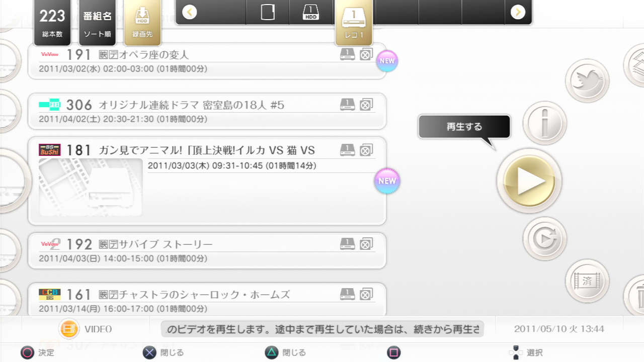
Task: Select recording 192 サバイブ ストーリー
Action: [x=207, y=250]
